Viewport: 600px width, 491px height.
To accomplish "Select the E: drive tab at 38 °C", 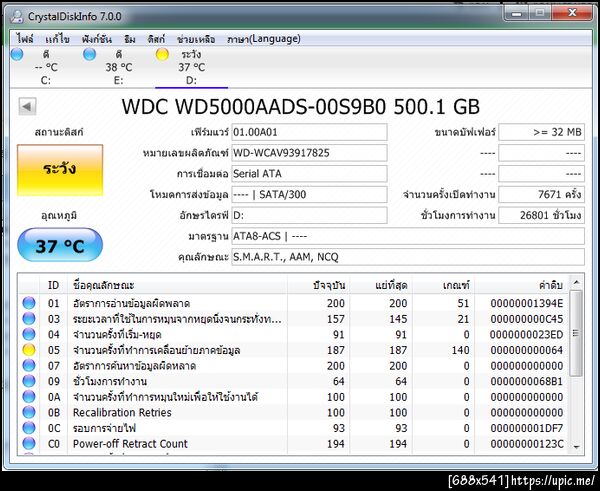I will tap(119, 67).
